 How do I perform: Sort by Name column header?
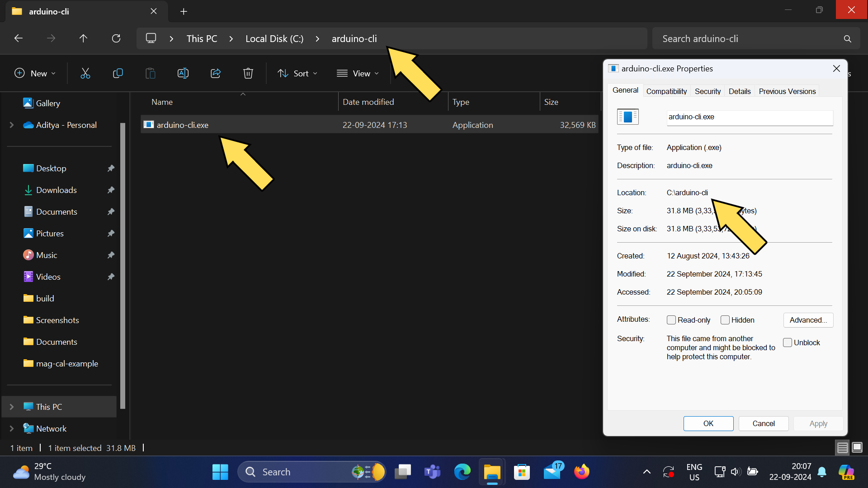240,102
